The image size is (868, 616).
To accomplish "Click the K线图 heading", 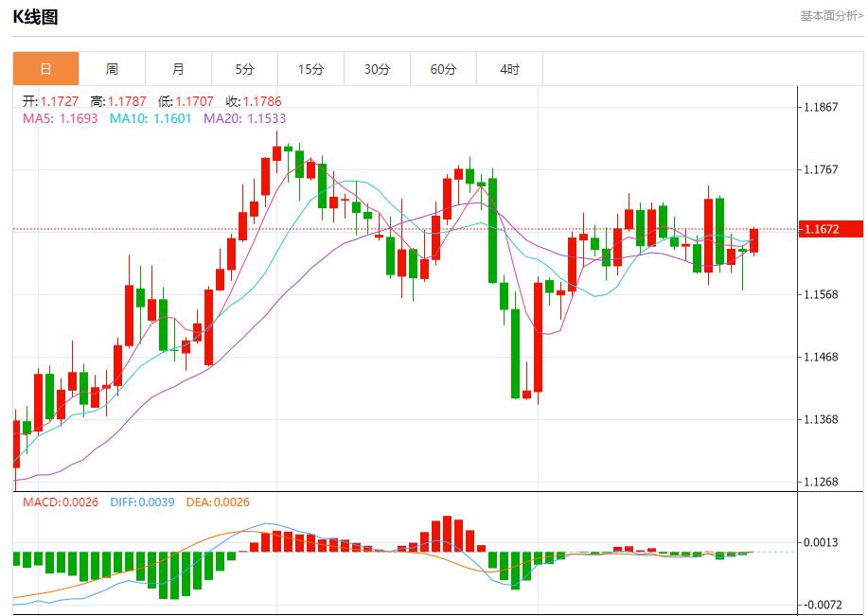I will pos(35,16).
